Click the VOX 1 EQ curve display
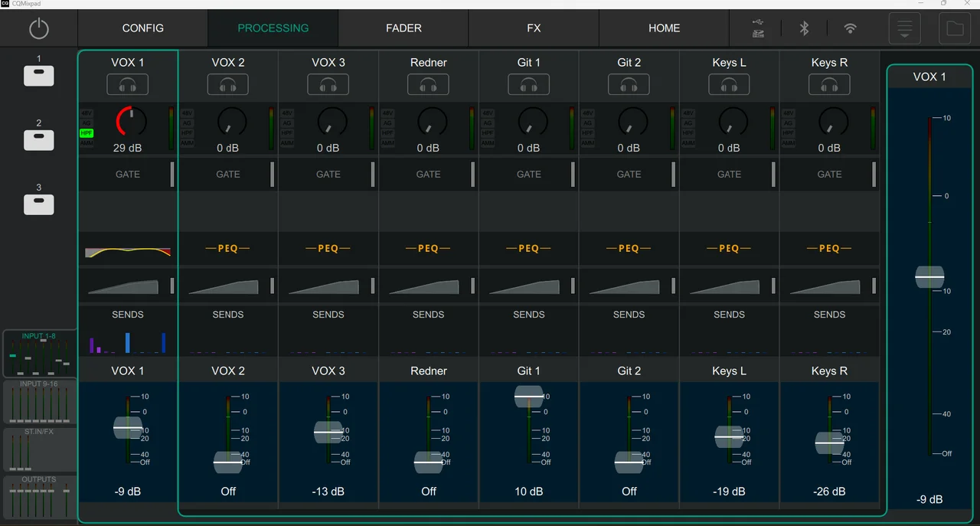This screenshot has height=526, width=980. tap(128, 251)
